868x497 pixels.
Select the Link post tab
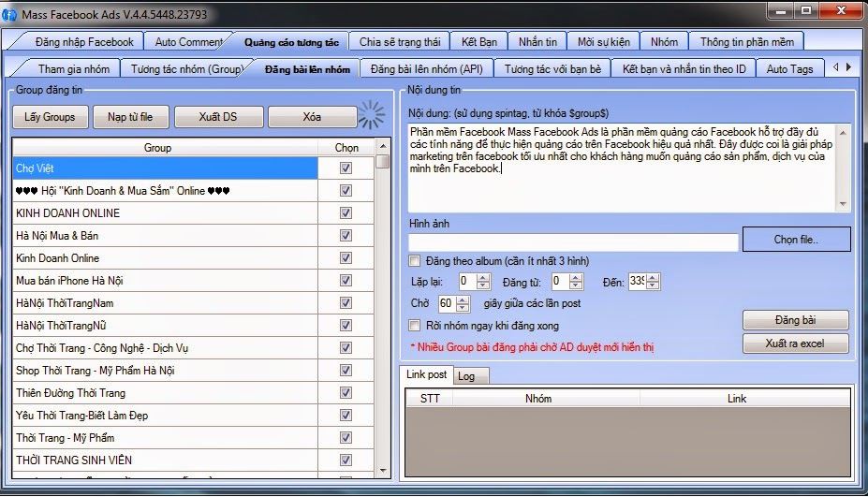coord(426,374)
